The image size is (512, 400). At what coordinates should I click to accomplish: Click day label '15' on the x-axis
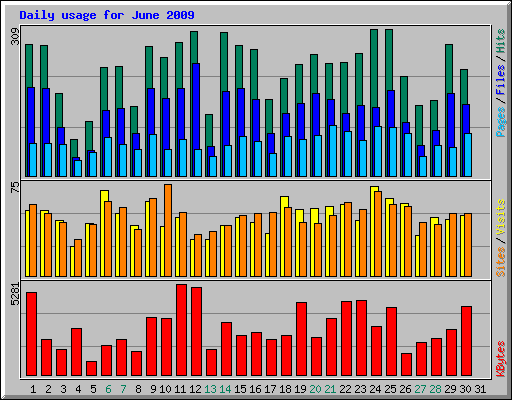240,389
